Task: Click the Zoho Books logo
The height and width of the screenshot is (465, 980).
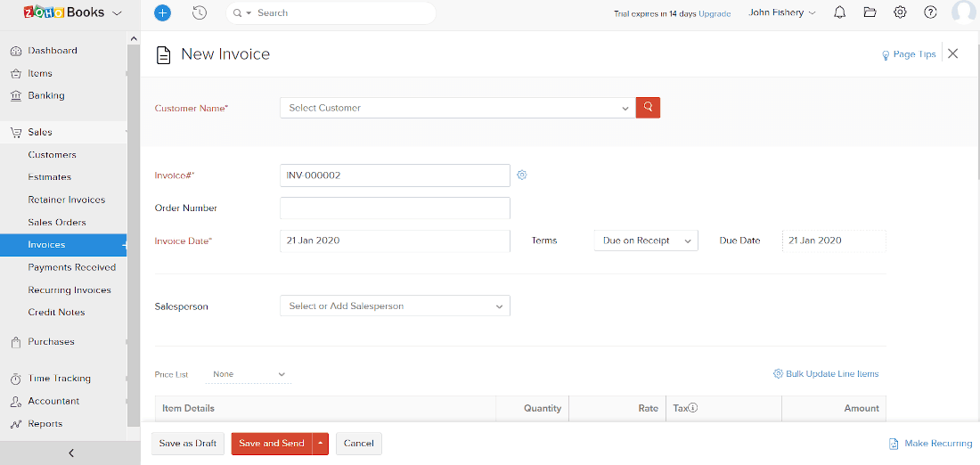Action: 64,12
